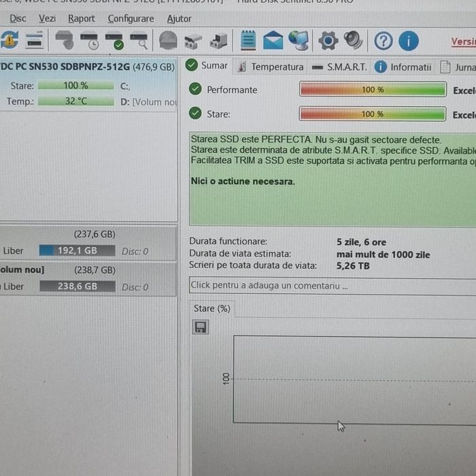Click the grey dome disk icon

point(168,40)
